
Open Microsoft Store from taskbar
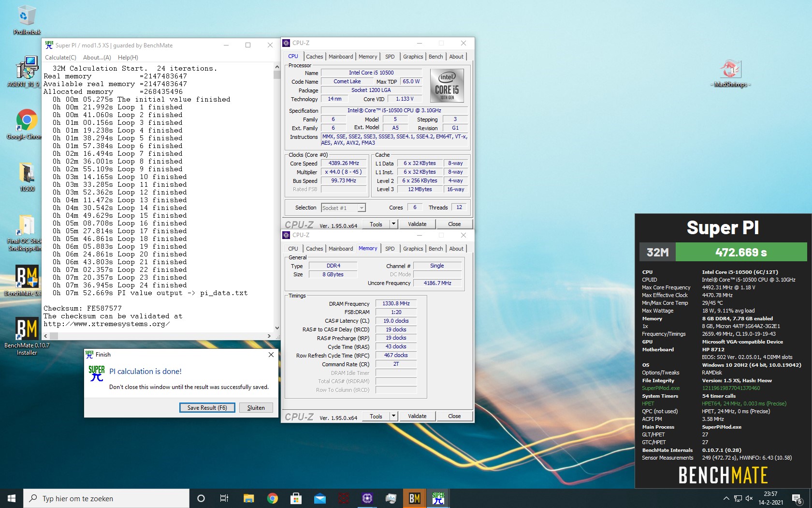point(296,498)
